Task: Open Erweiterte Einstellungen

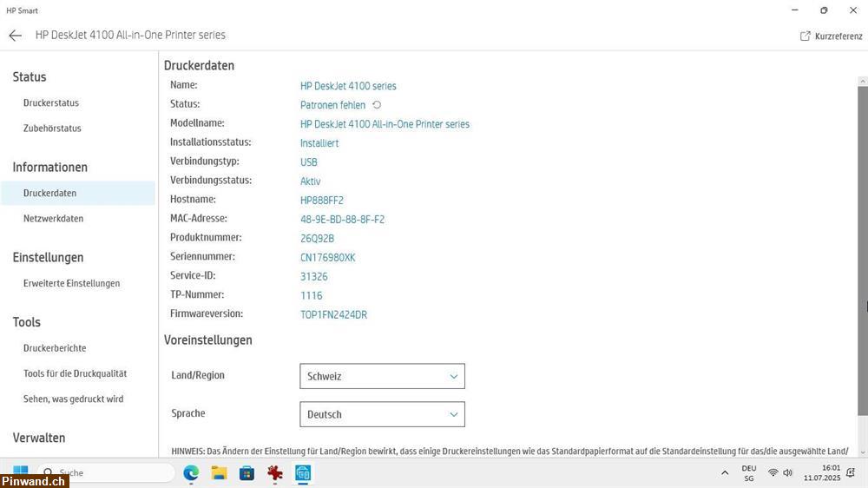Action: click(71, 283)
